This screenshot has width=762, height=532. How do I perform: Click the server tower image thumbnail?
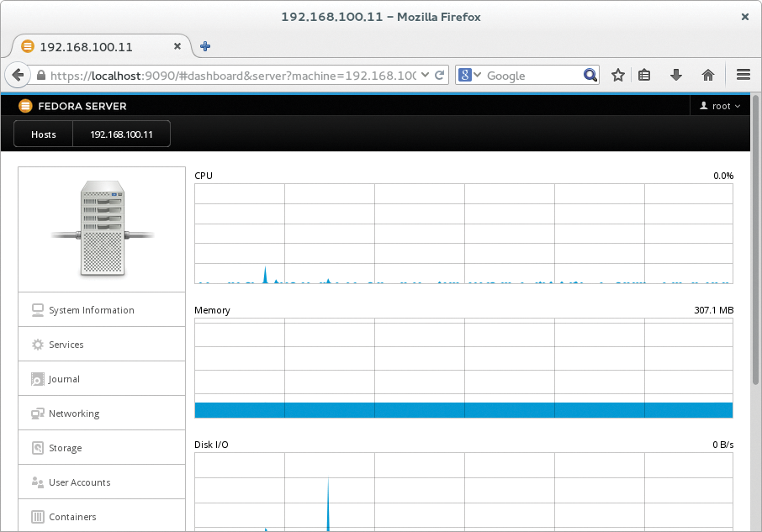click(102, 229)
